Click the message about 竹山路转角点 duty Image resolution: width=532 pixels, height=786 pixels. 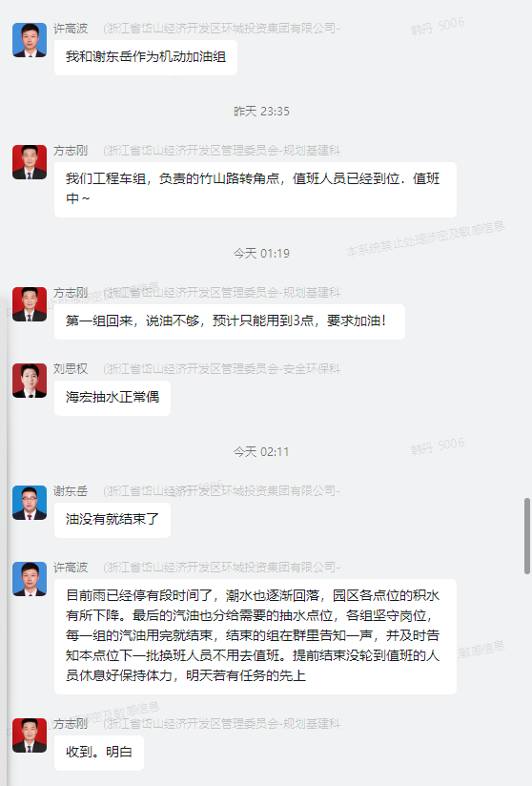[x=256, y=189]
